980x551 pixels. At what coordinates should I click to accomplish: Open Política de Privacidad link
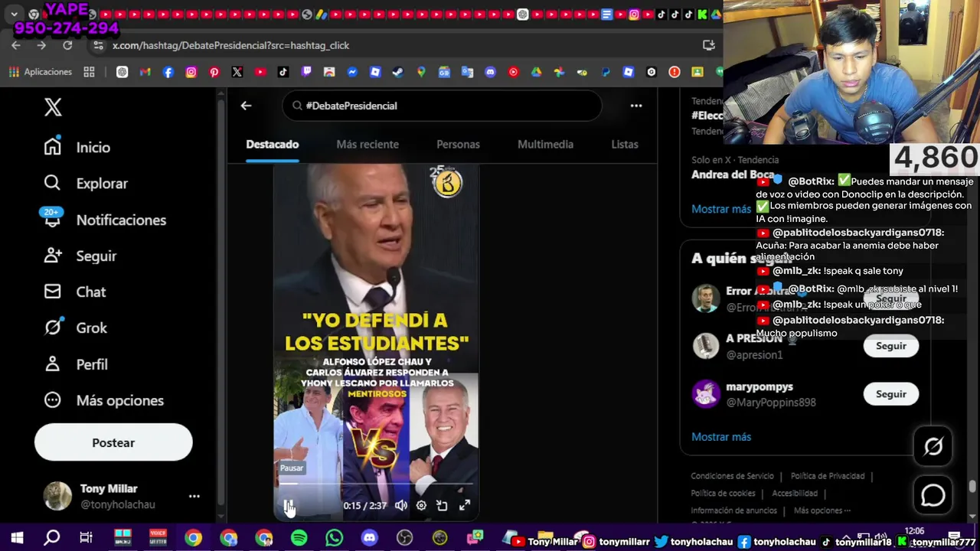click(828, 476)
